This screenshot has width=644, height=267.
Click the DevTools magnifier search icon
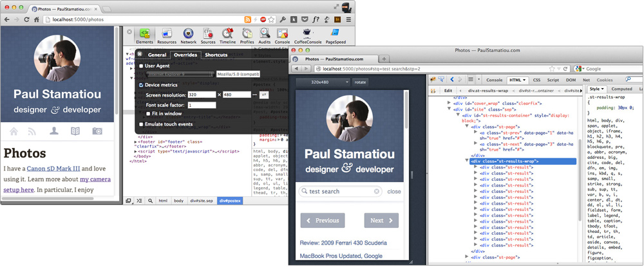(150, 201)
